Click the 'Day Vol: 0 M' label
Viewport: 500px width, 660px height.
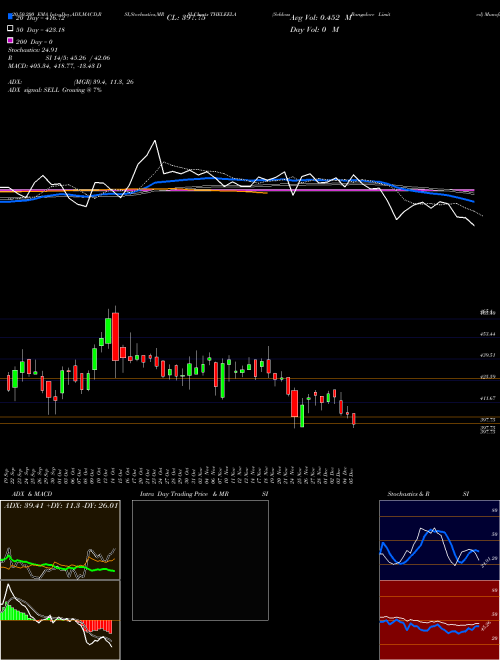314,30
